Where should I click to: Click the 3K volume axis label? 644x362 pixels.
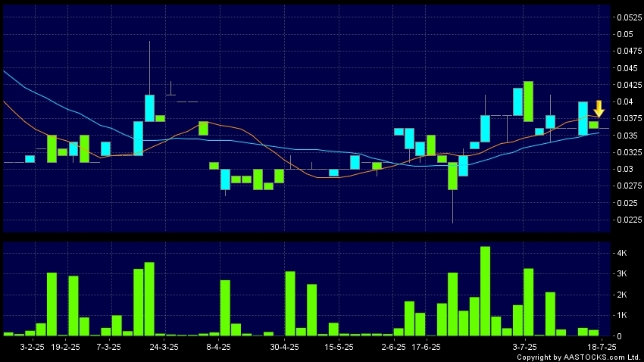tap(622, 273)
